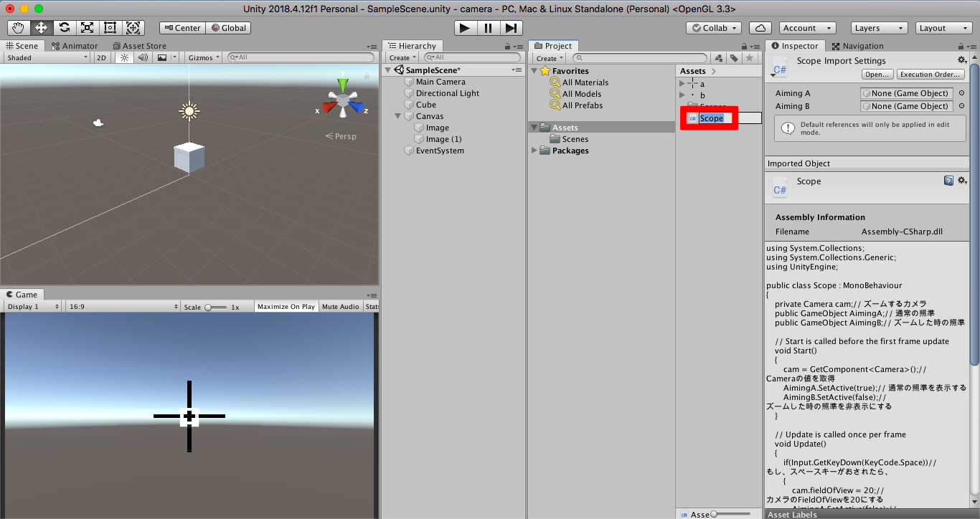The width and height of the screenshot is (980, 519).
Task: Switch to the Navigation tab
Action: click(x=857, y=46)
